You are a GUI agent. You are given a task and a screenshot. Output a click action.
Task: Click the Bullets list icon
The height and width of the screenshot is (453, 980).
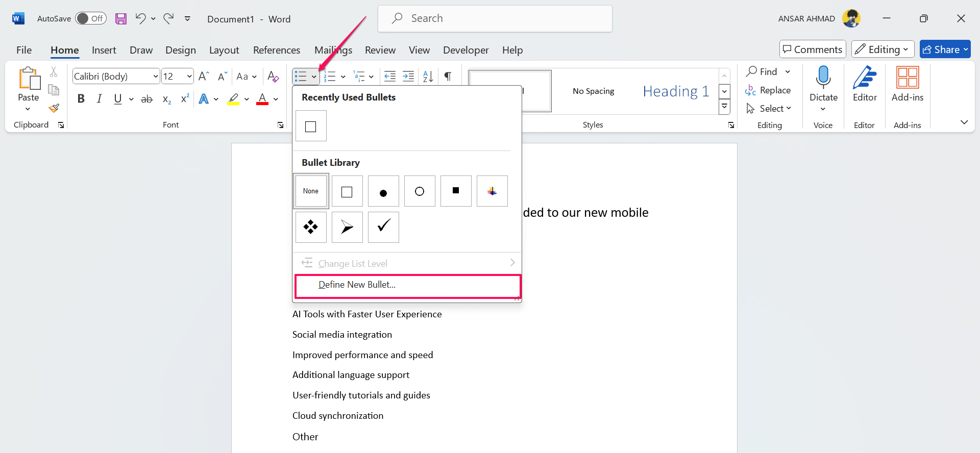(x=301, y=77)
